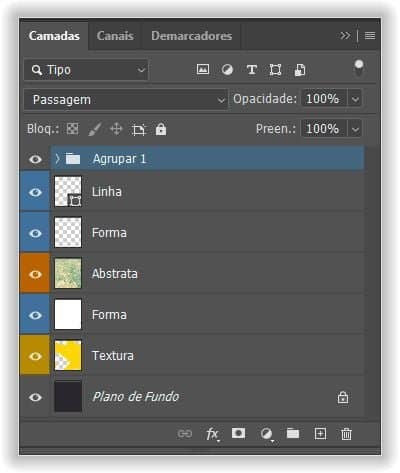Select transparent Forma layer thumbnail
Screen dimensions: 400x473
[68, 232]
